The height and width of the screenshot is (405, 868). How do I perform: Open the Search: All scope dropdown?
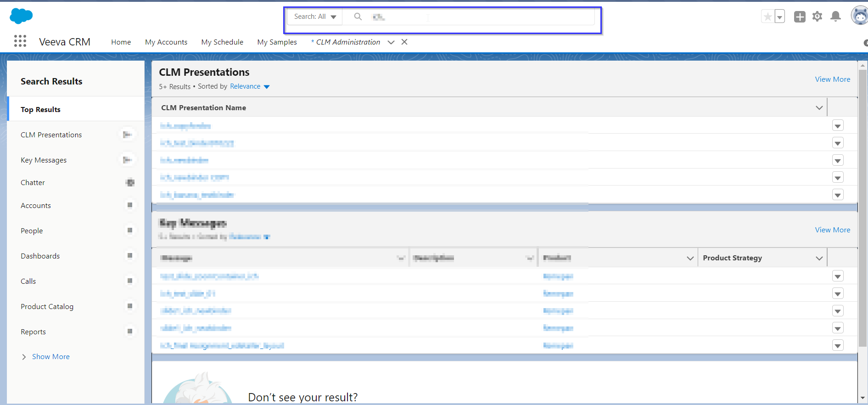tap(315, 17)
